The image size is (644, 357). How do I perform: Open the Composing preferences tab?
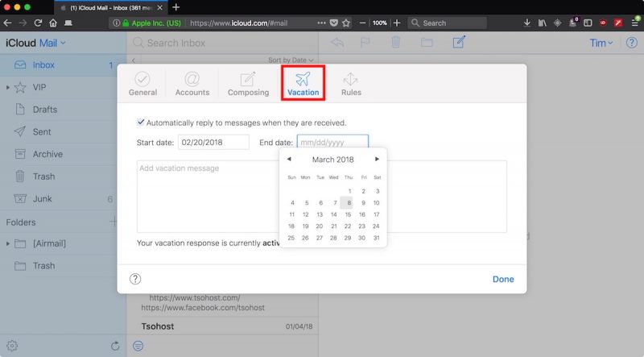[x=248, y=84]
